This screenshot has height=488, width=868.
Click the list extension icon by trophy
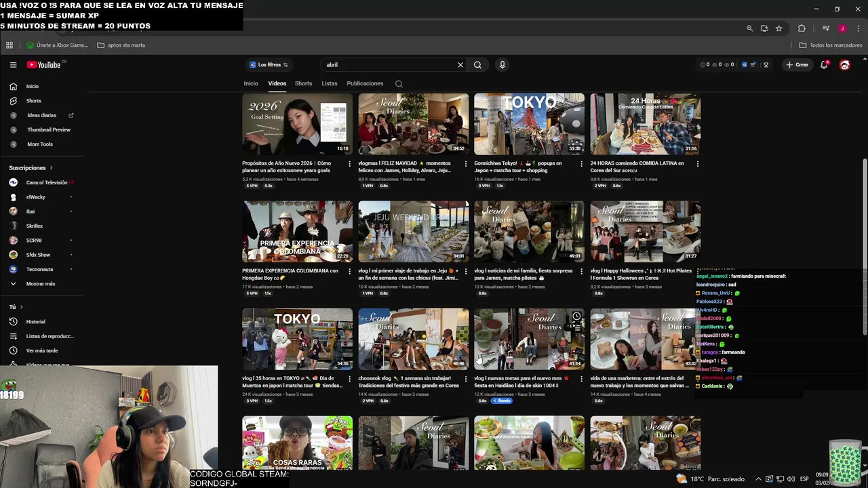coord(754,65)
